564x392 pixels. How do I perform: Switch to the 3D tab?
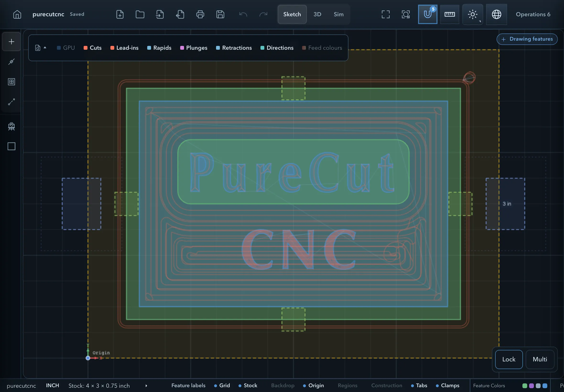[317, 14]
